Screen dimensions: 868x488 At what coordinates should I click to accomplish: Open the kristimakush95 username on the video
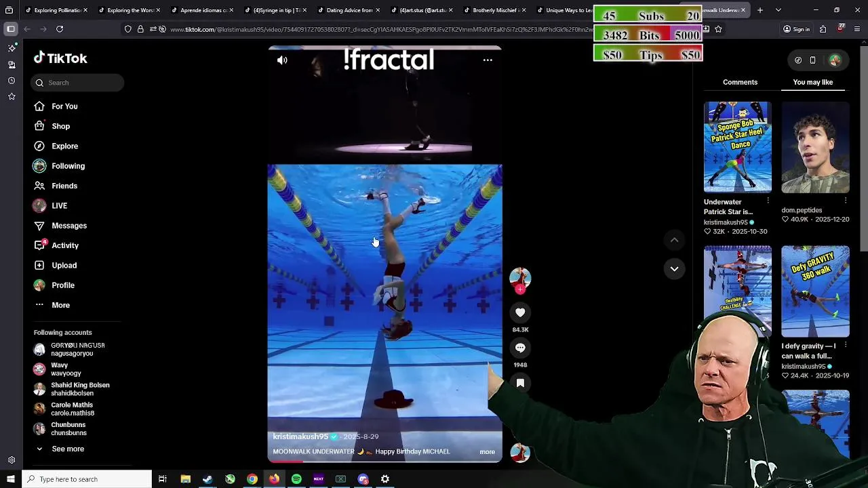(x=300, y=436)
